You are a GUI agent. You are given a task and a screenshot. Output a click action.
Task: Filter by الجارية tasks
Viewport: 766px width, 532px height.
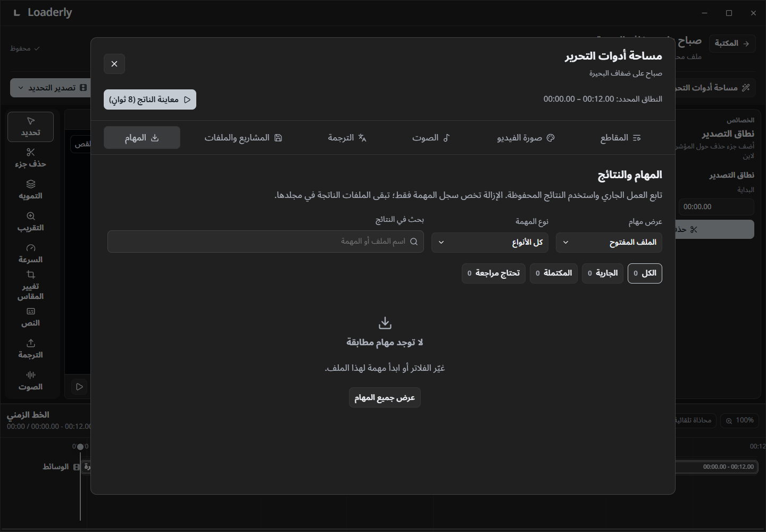603,273
